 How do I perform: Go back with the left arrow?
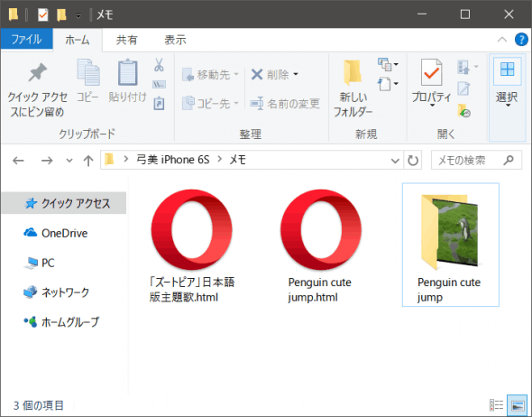coord(18,161)
